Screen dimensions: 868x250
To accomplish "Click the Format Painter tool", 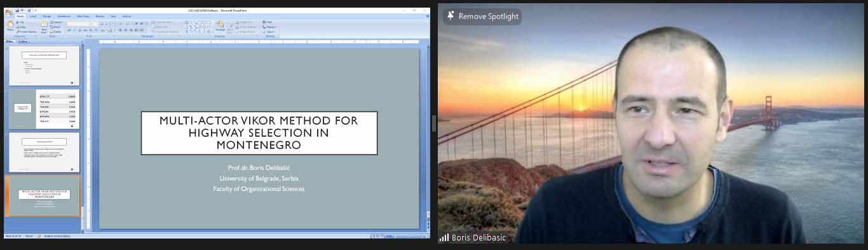I will pos(26,32).
